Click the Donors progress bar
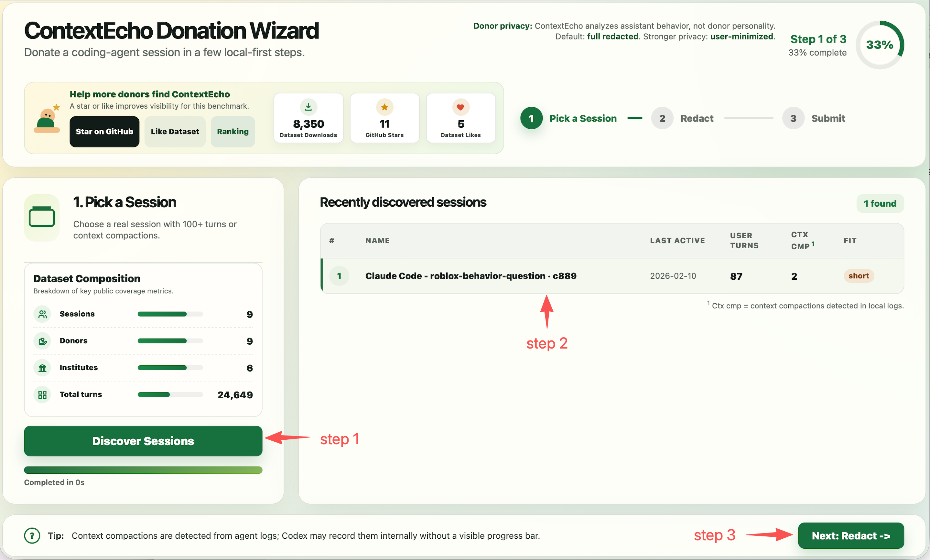Image resolution: width=930 pixels, height=560 pixels. [170, 341]
